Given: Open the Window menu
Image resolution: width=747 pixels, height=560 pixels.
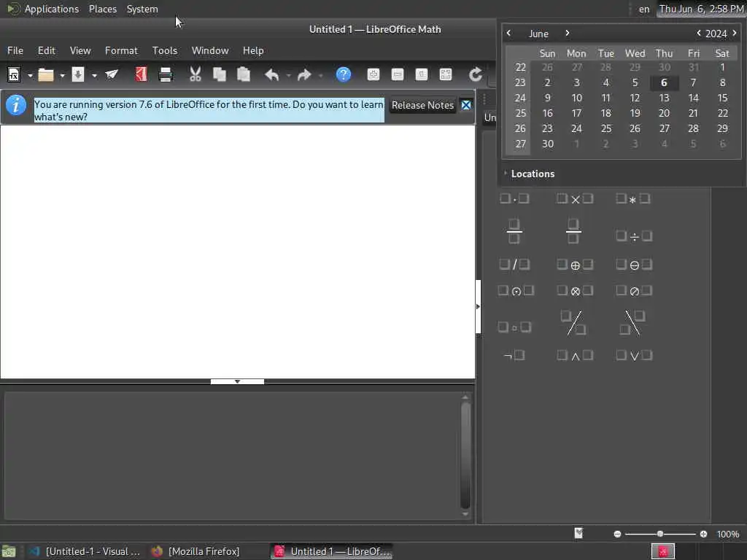Looking at the screenshot, I should point(210,50).
